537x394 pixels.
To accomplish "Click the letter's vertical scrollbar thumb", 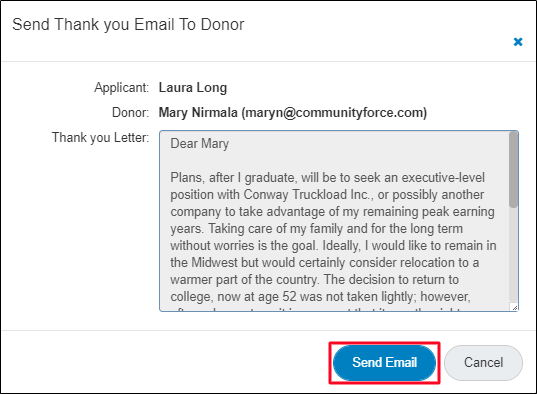I will coord(513,170).
